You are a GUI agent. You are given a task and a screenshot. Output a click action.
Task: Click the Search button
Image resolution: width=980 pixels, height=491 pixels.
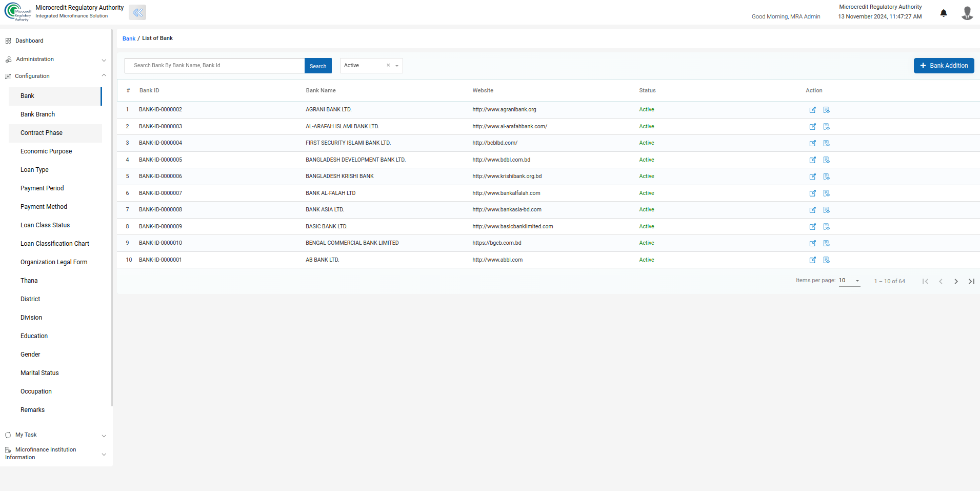(x=318, y=66)
